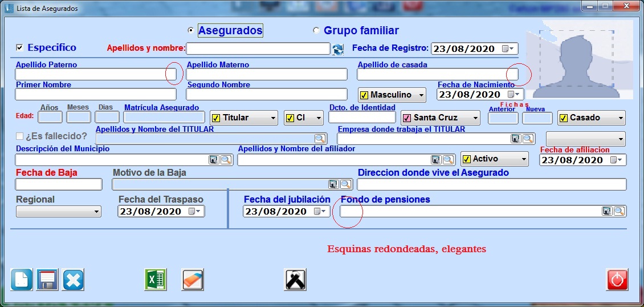Click the Apellido Materno input field
Viewport: 644px width, 307px height.
click(x=267, y=74)
